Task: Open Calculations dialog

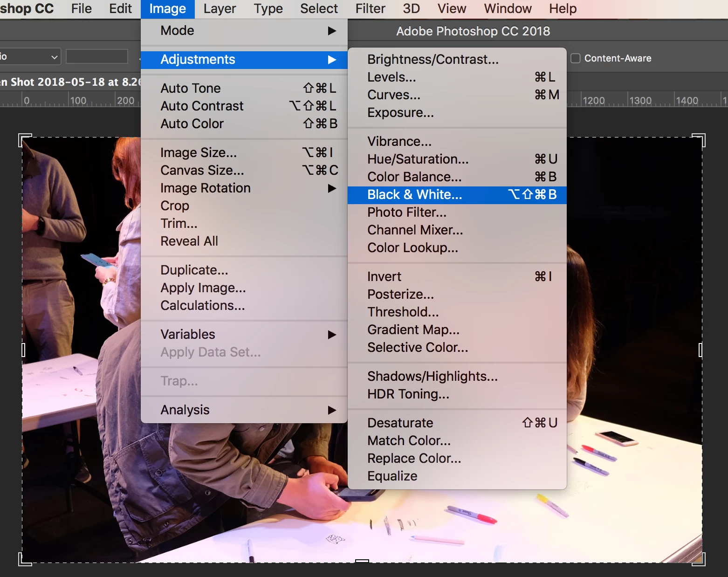Action: coord(244,306)
